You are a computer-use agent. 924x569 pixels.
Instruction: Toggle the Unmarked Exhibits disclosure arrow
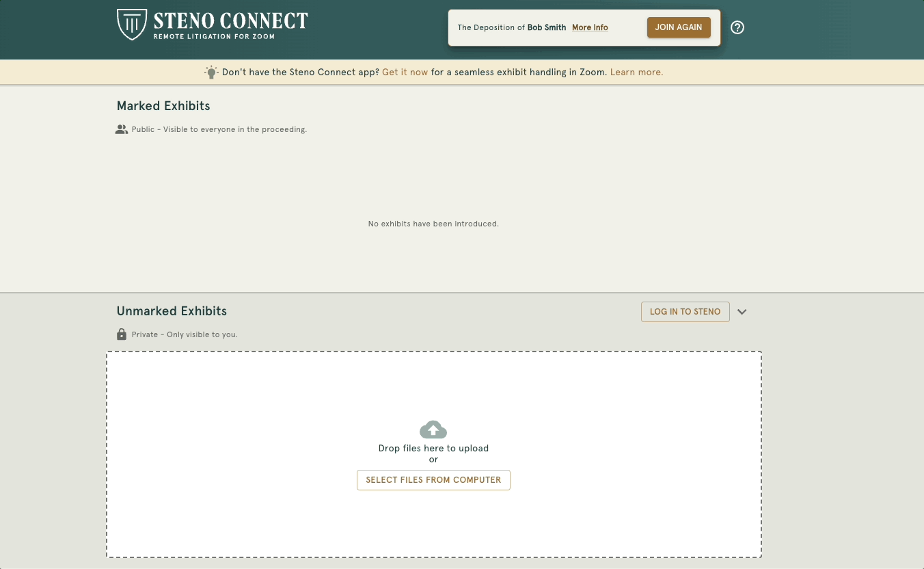pyautogui.click(x=742, y=311)
